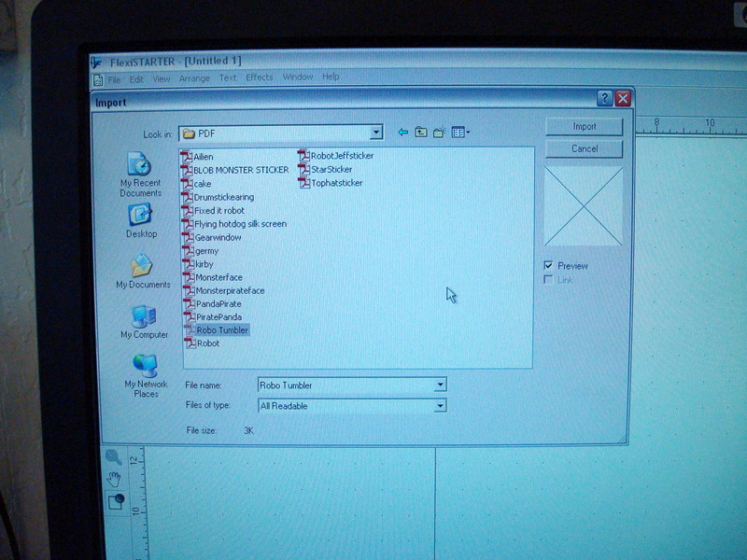
Task: Select BLOB MONSTER STICKER file
Action: pos(235,170)
